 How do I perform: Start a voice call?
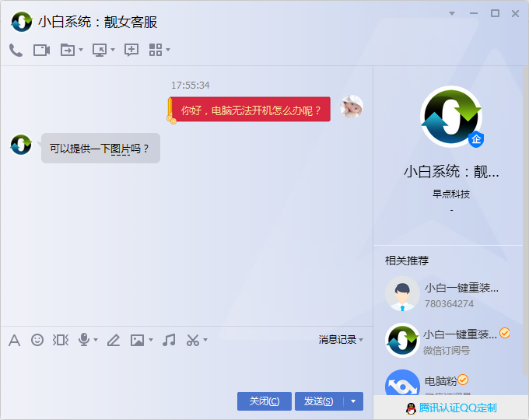point(16,50)
